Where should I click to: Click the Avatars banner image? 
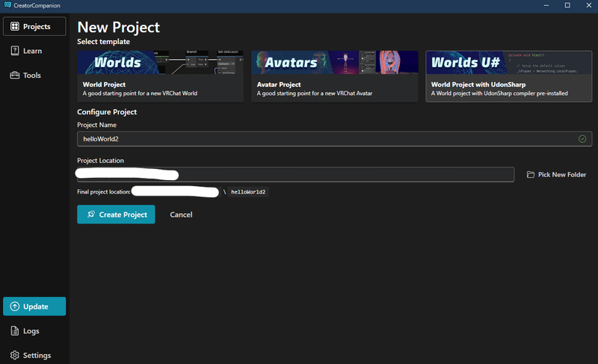334,63
